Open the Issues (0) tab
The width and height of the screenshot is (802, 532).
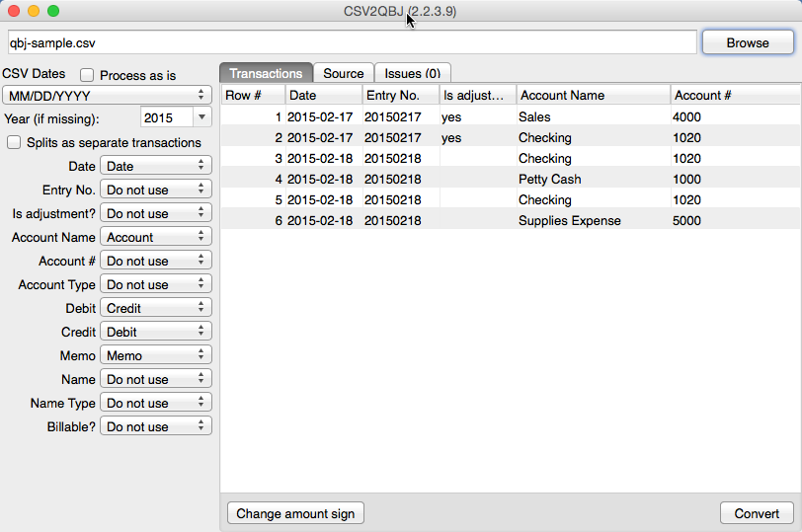(413, 73)
